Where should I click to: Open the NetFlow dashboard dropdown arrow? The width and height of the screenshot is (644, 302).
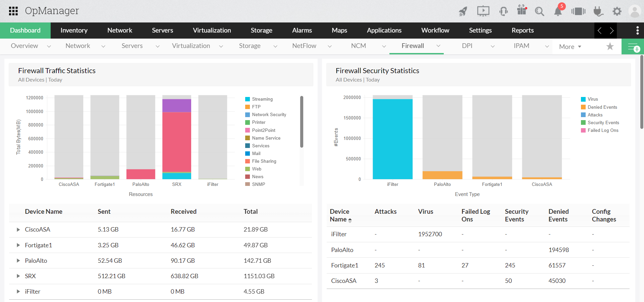330,46
